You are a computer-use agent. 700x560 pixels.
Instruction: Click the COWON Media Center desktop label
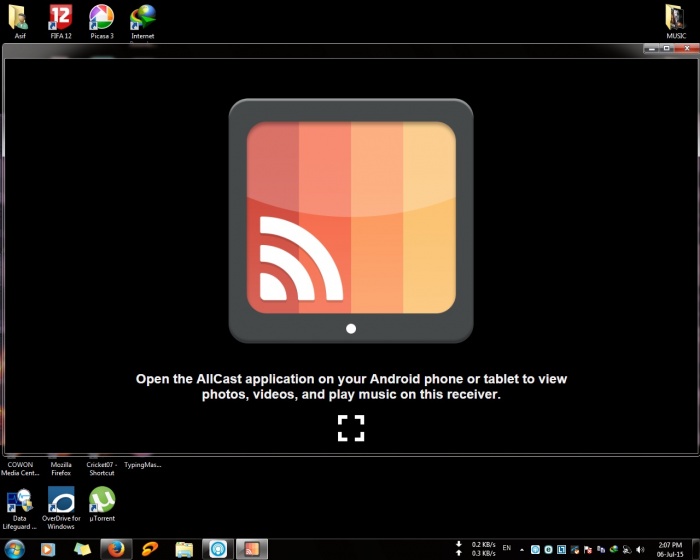(x=20, y=468)
